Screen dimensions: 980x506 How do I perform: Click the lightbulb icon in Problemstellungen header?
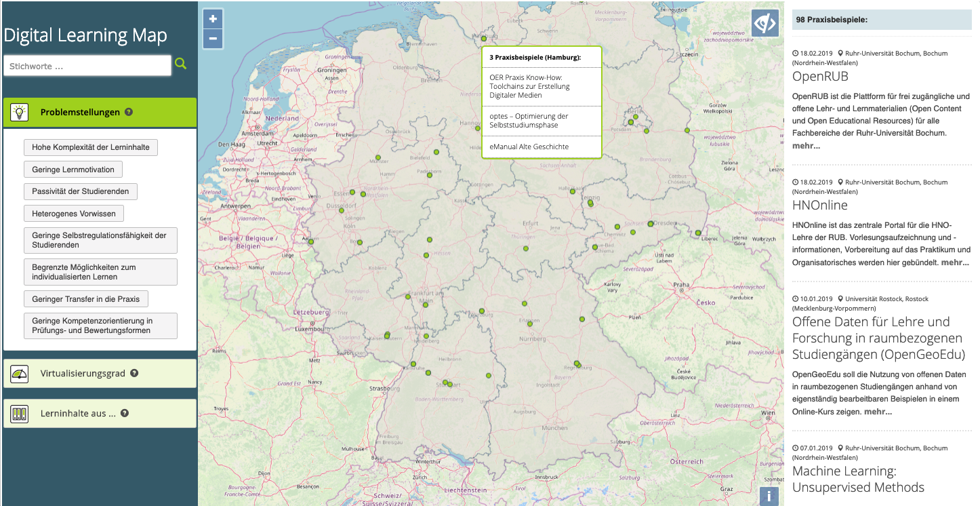point(20,113)
